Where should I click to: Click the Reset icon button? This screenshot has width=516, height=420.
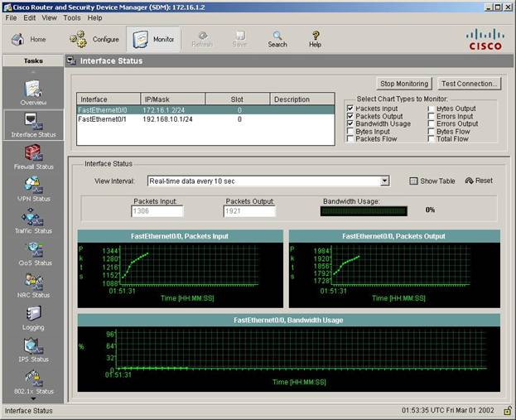[x=479, y=181]
